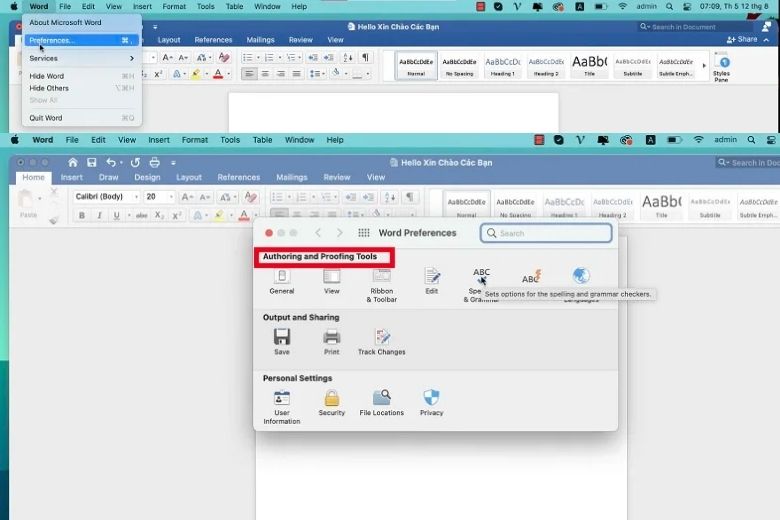780x520 pixels.
Task: Open User Information preferences
Action: (x=282, y=407)
